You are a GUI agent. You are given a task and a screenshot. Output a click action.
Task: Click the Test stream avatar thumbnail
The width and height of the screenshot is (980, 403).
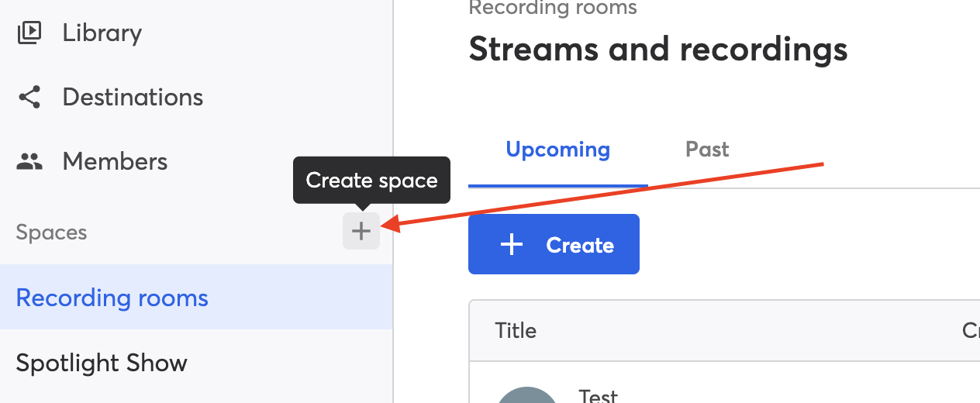526,394
